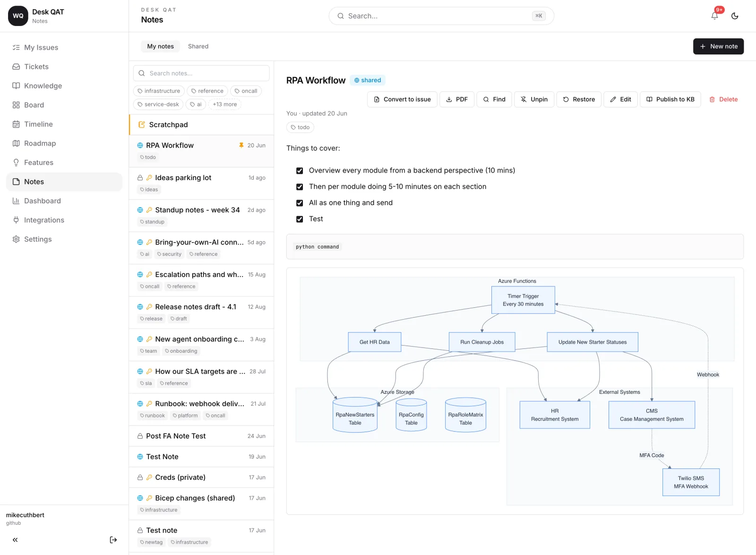This screenshot has height=555, width=756.
Task: Click the todo tag on note
Action: (300, 127)
